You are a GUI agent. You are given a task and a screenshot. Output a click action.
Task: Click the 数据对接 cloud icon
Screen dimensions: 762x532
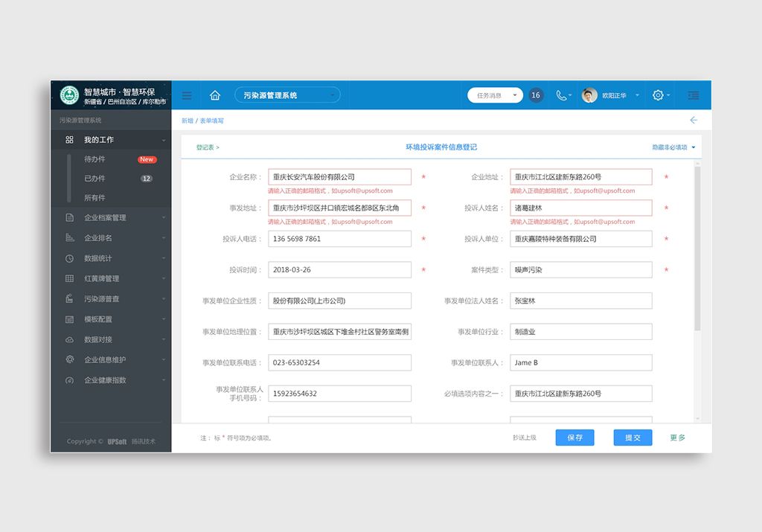[69, 339]
